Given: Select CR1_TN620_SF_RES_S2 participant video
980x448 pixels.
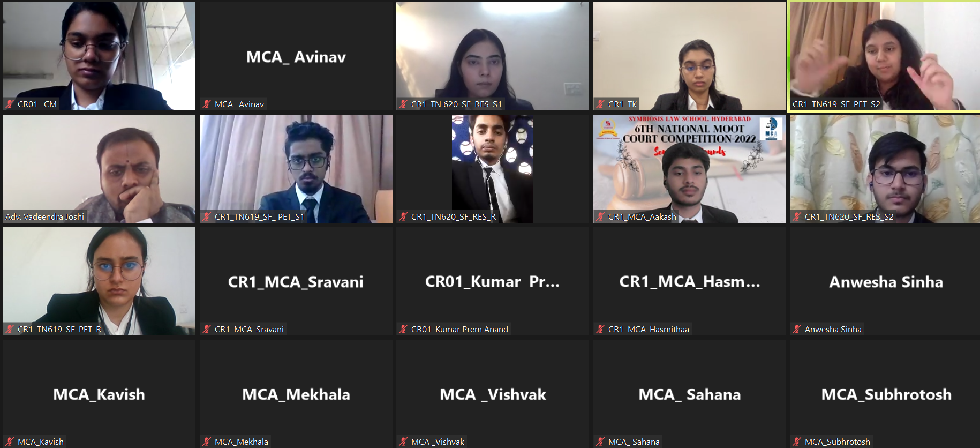Looking at the screenshot, I should [885, 169].
